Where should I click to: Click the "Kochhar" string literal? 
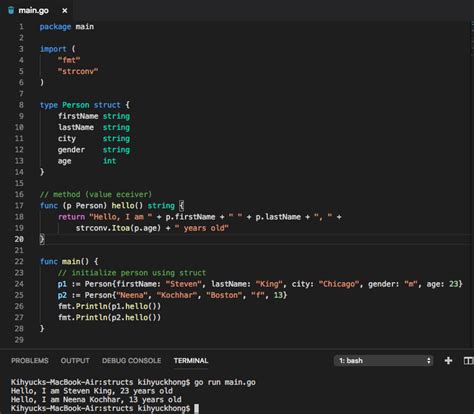(x=177, y=295)
